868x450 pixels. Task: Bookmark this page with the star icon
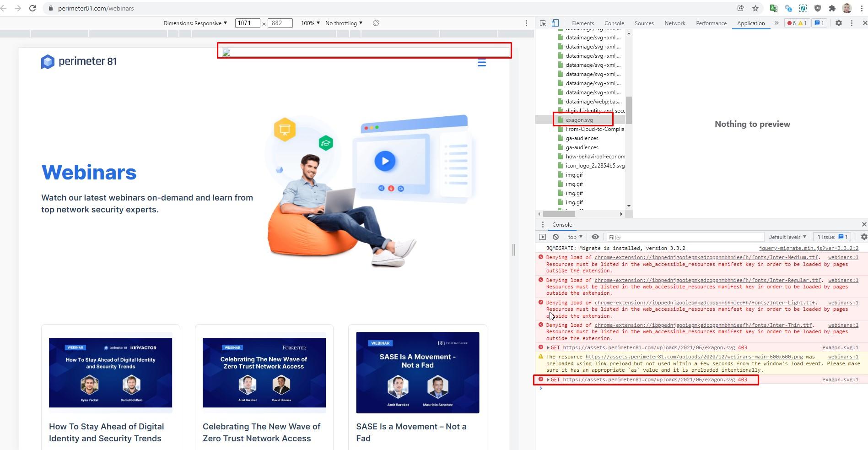tap(755, 8)
